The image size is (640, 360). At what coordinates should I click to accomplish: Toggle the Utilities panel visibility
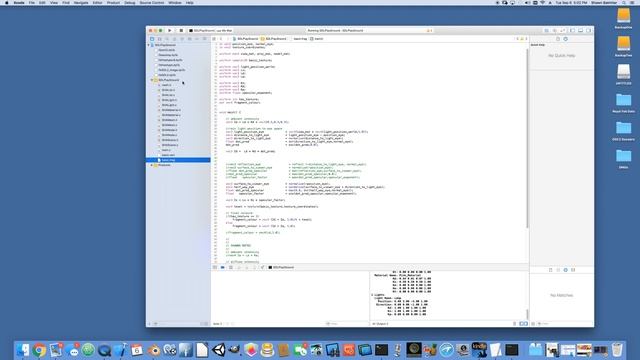point(589,31)
